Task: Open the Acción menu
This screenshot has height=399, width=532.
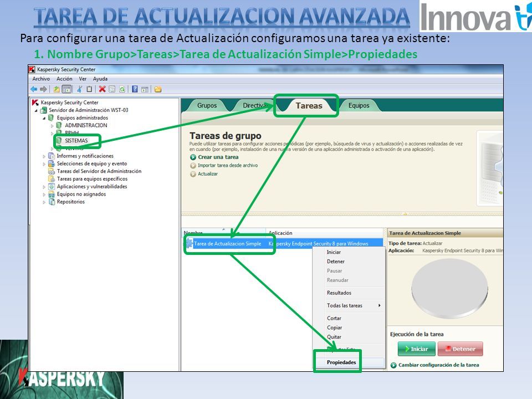Action: 64,79
